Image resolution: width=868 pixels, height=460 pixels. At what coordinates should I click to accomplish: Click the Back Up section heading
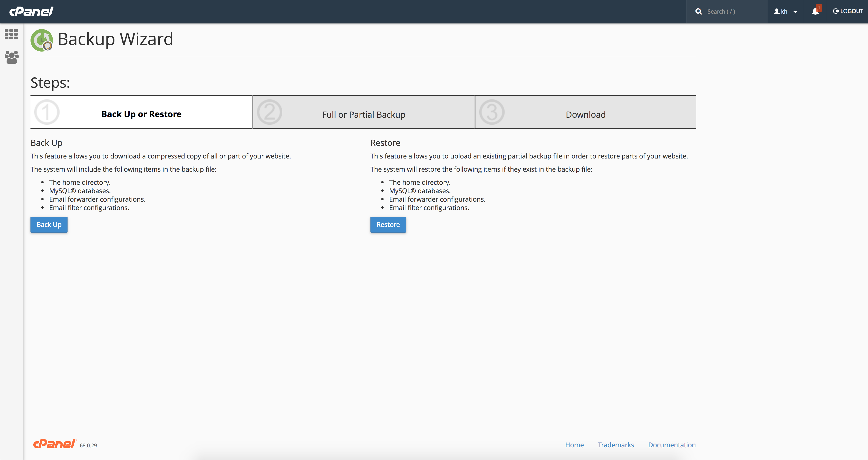[46, 143]
